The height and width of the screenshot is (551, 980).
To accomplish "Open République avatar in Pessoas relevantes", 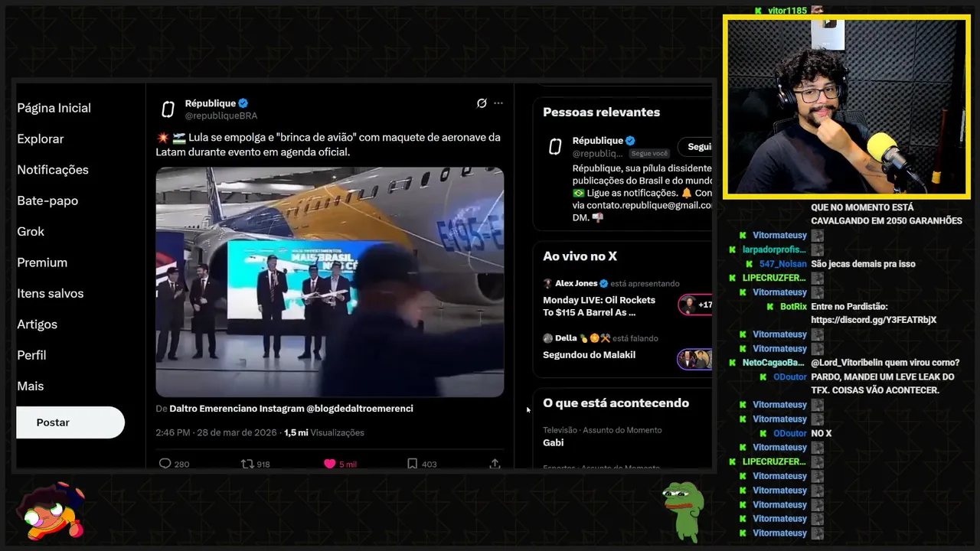I will click(x=555, y=147).
